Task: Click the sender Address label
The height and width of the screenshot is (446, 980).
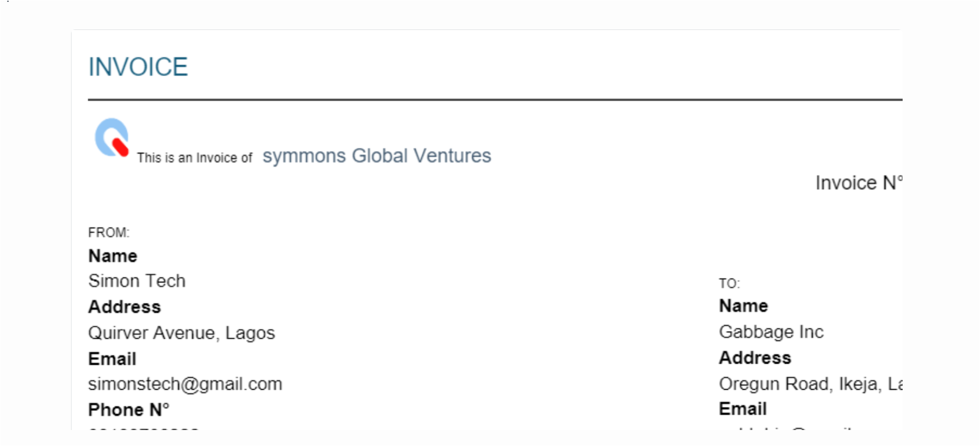Action: (125, 307)
